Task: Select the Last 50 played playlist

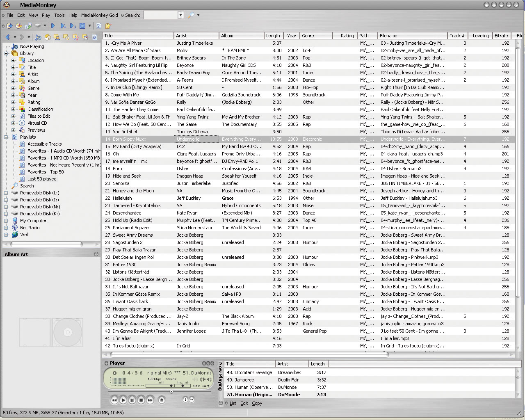Action: (x=42, y=179)
